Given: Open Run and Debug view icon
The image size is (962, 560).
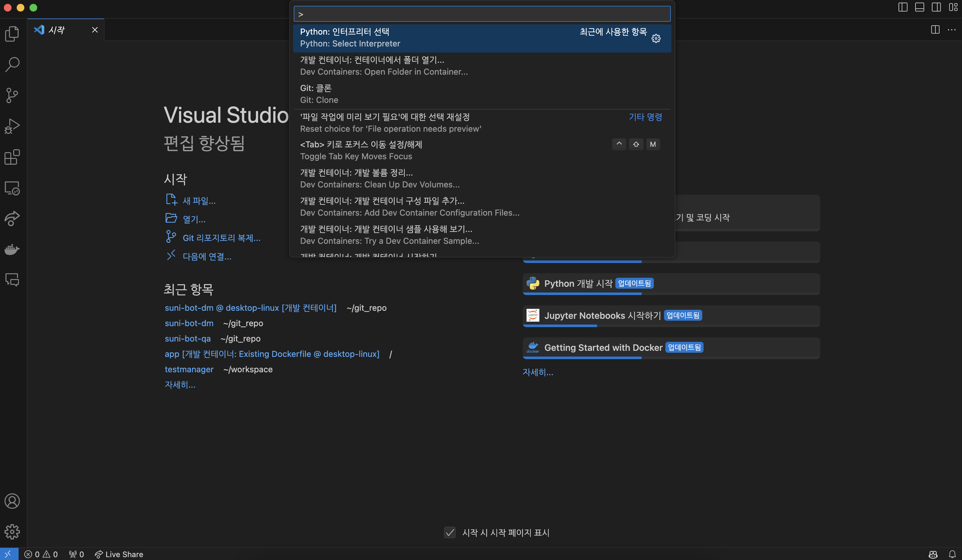Looking at the screenshot, I should [x=12, y=126].
